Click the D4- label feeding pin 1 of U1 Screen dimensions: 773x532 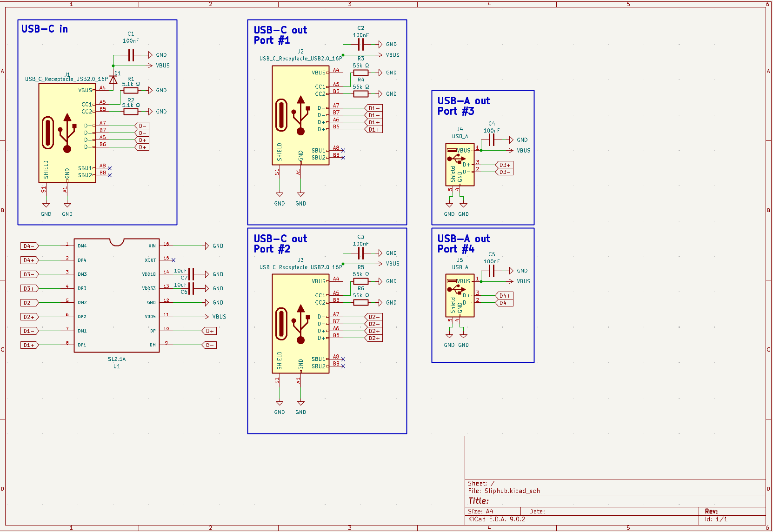point(28,245)
